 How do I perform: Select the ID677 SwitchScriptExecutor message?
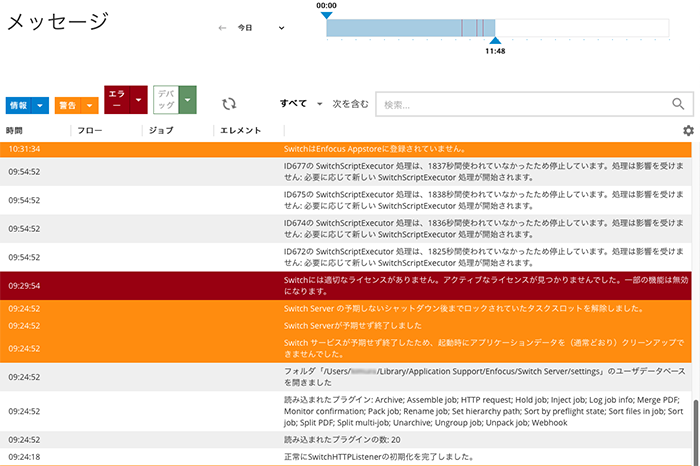346,171
